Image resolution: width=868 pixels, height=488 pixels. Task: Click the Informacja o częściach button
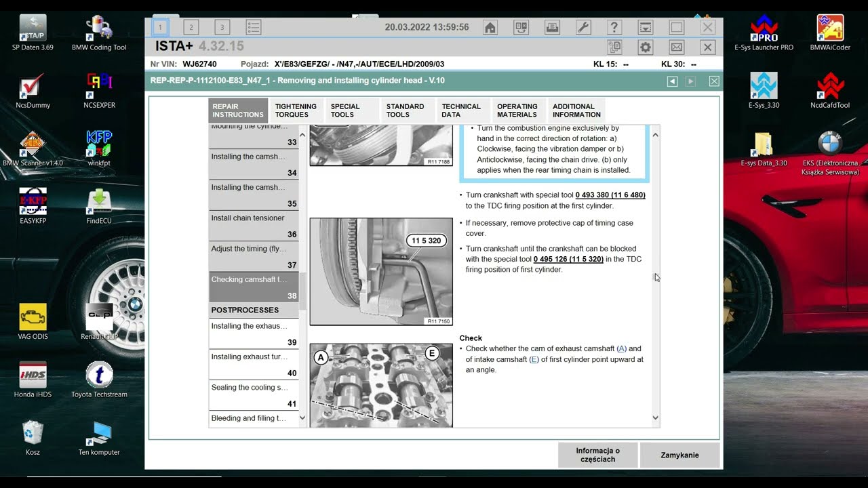598,455
